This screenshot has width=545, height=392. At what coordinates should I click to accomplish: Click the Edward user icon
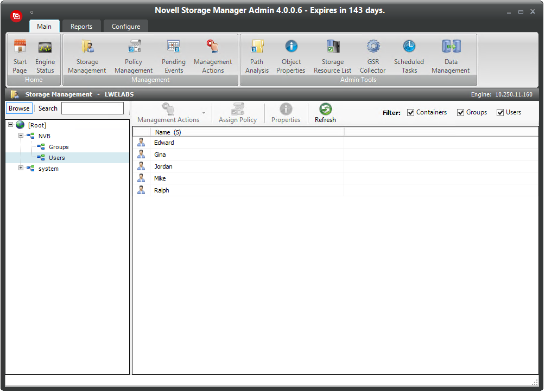141,143
